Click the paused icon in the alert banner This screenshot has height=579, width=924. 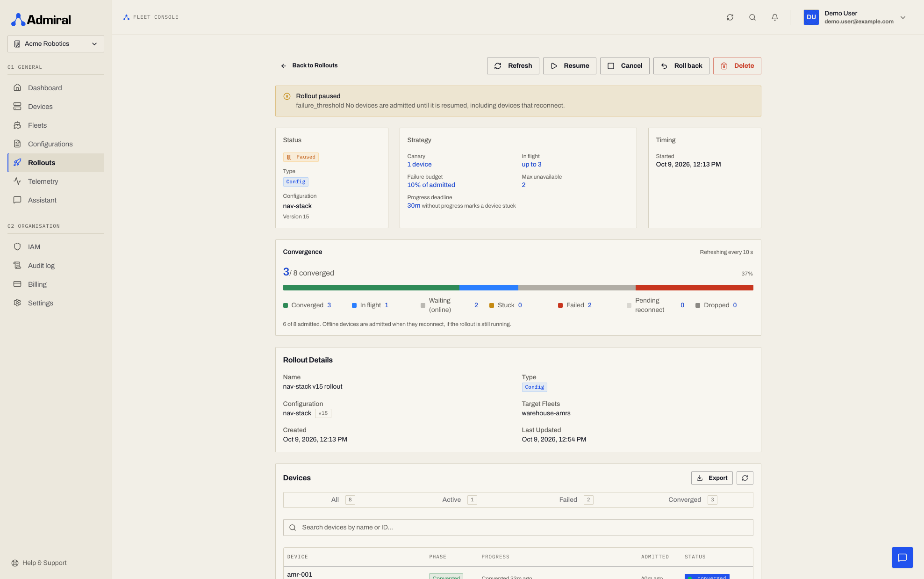pyautogui.click(x=287, y=96)
